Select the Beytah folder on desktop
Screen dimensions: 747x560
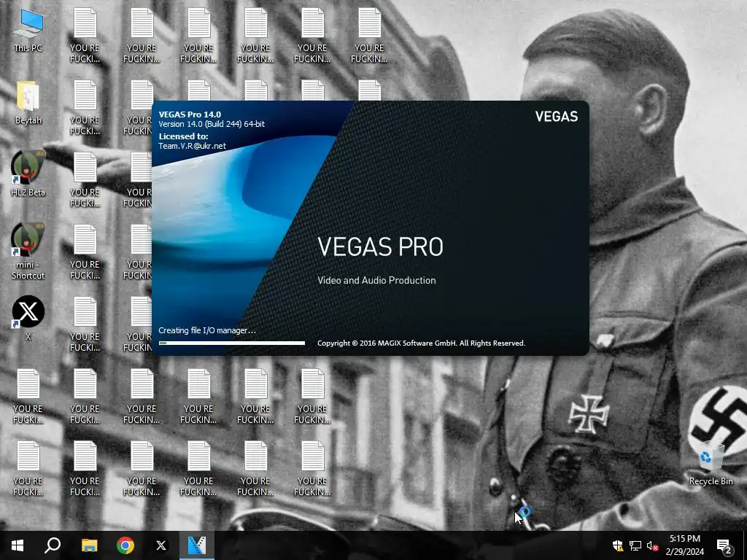(28, 102)
